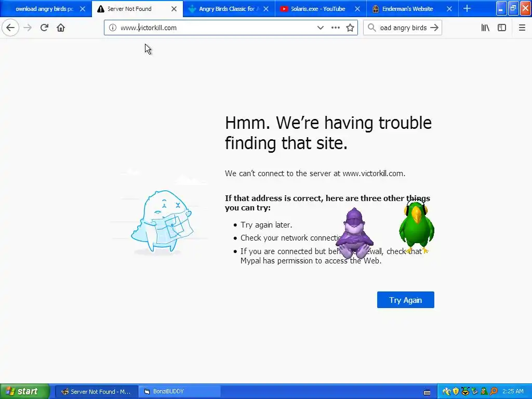Open the Windows Start menu
Viewport: 532px width, 399px height.
(25, 391)
